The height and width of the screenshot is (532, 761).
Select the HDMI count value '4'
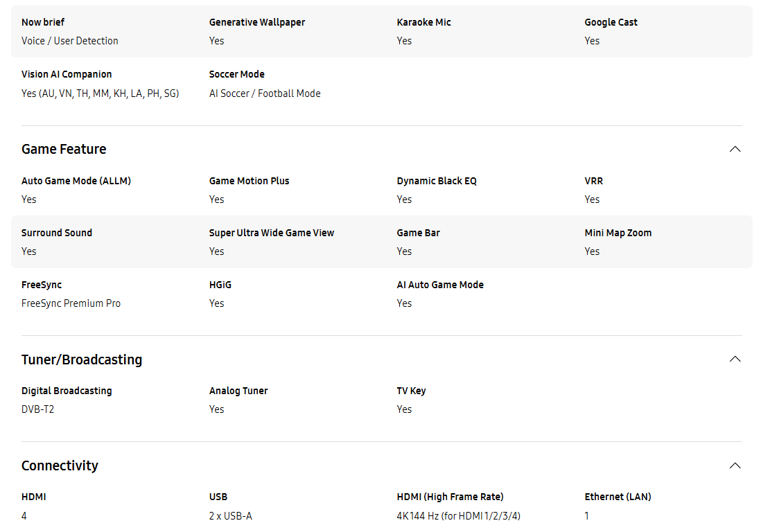pos(24,516)
